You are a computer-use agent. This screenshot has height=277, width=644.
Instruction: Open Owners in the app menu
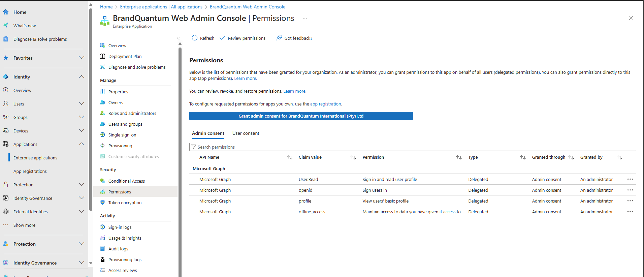point(116,102)
